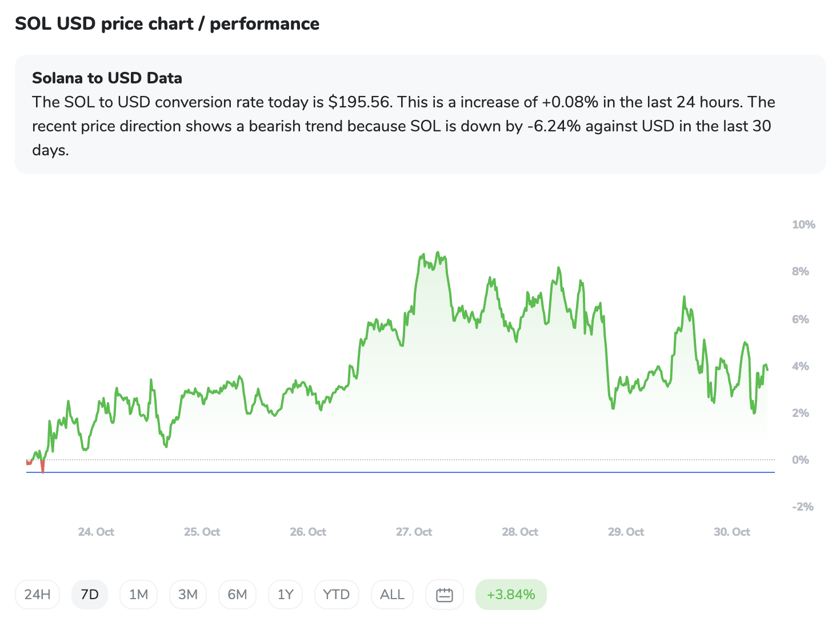Click the 29. Oct date label

626,532
